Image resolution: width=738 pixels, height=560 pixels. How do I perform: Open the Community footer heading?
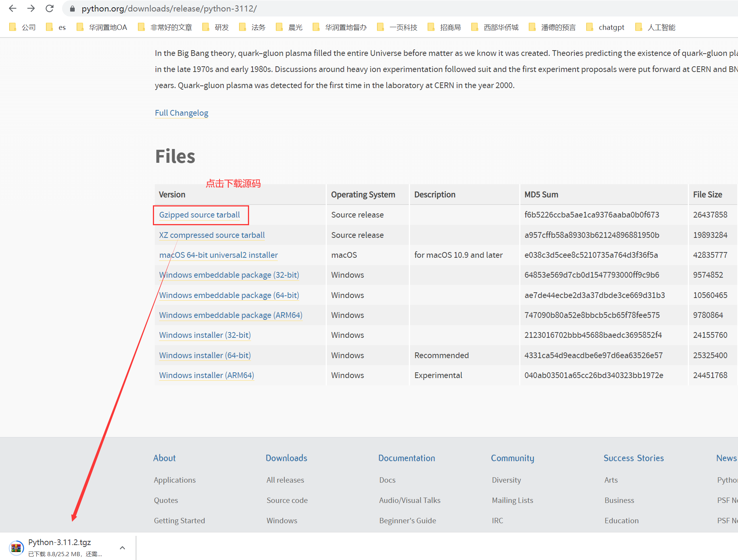tap(512, 458)
